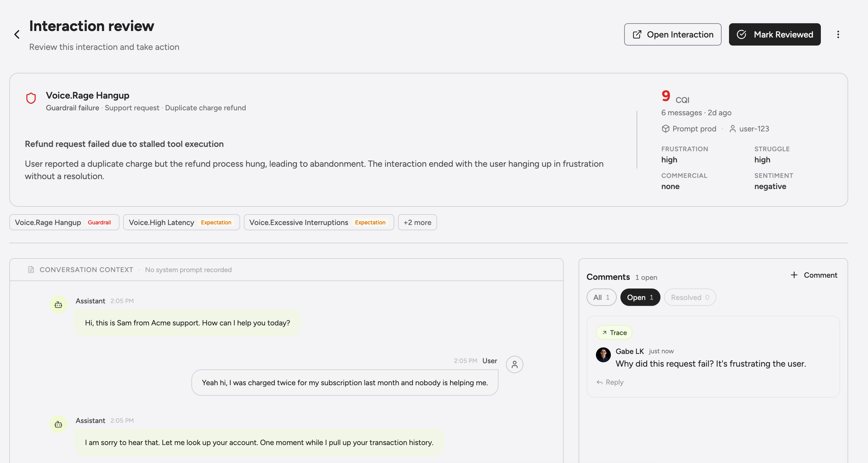The height and width of the screenshot is (463, 868).
Task: Click Struggle 'high' value
Action: (762, 160)
